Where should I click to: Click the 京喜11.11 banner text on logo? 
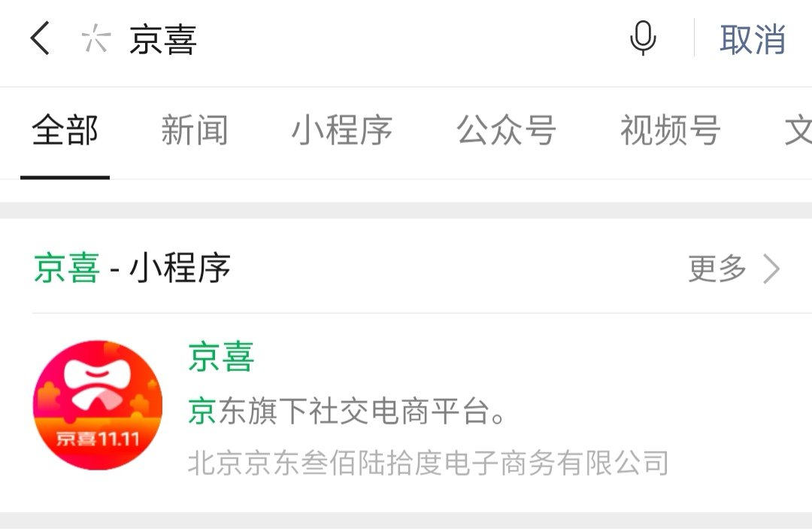(x=97, y=439)
